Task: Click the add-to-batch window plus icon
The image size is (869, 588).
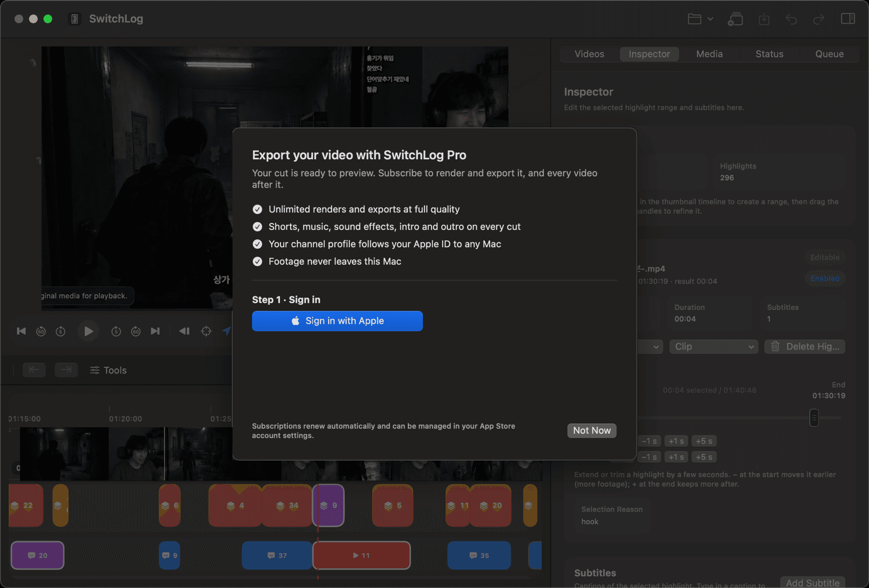Action: point(735,19)
